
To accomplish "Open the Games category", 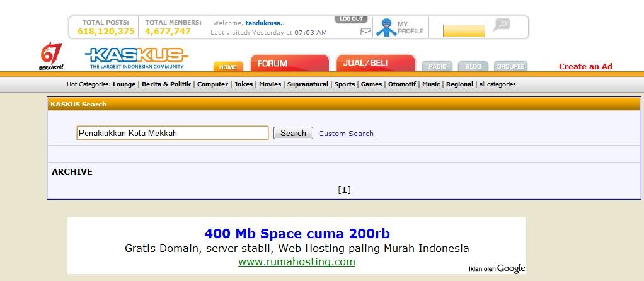I will pos(371,84).
